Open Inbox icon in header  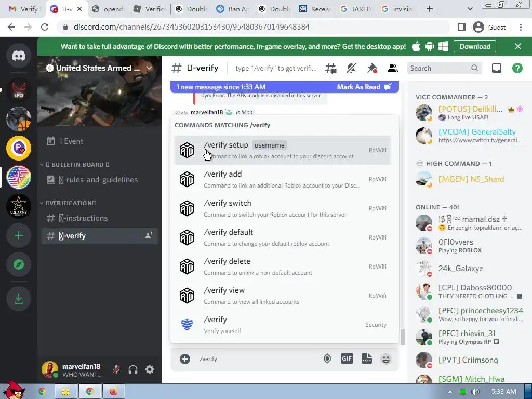496,68
